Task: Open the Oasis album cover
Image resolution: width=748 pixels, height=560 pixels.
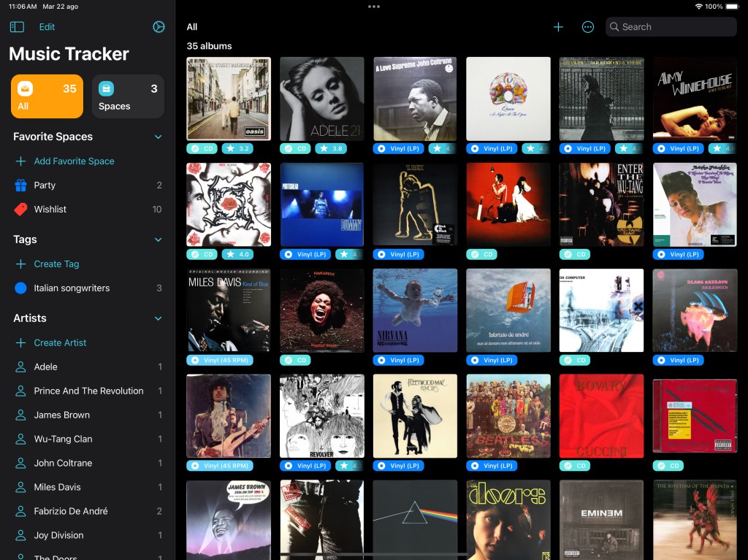Action: point(229,99)
